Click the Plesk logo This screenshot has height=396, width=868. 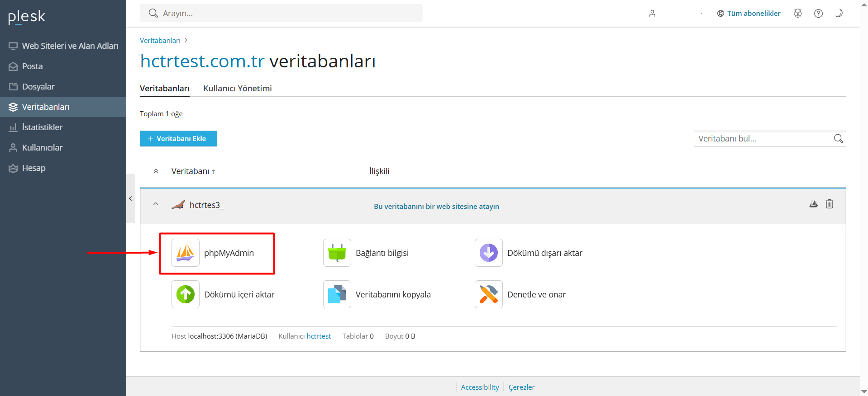[27, 17]
